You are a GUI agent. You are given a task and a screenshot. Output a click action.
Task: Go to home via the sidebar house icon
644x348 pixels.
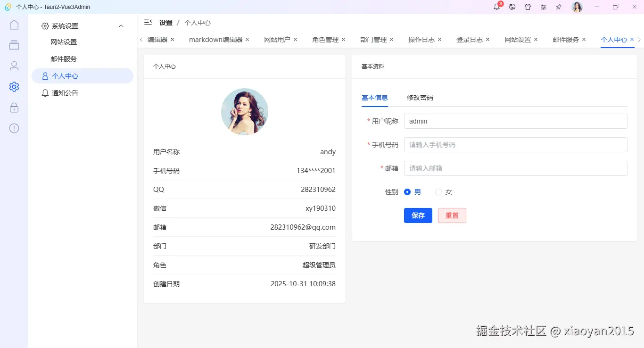pyautogui.click(x=14, y=25)
